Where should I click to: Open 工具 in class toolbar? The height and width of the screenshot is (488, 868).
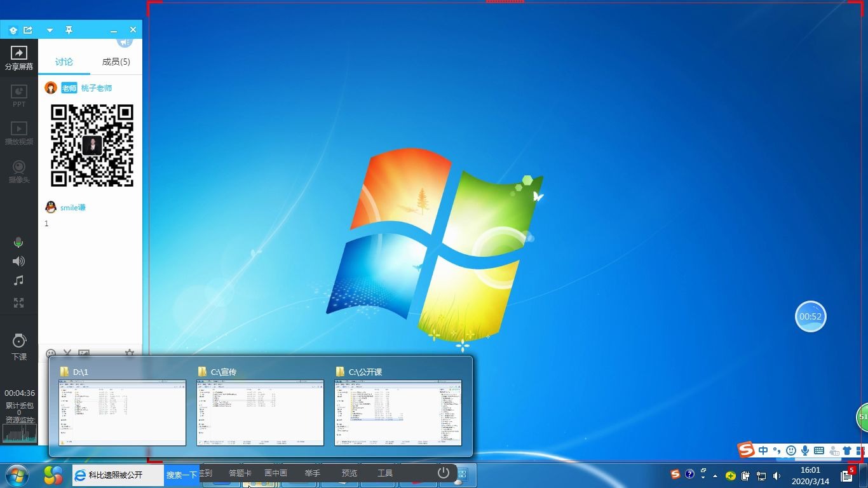coord(385,473)
